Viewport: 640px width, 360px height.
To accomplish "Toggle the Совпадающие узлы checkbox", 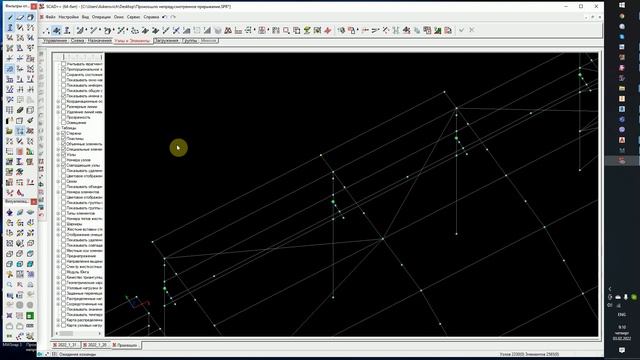I will point(63,165).
